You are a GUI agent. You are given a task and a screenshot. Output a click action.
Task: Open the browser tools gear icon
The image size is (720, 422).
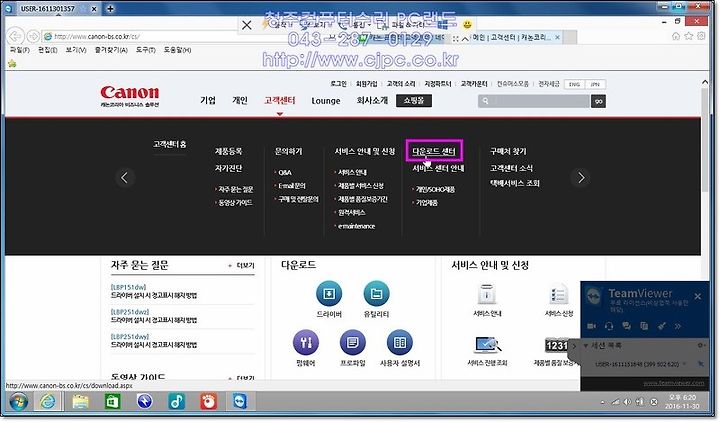click(701, 36)
